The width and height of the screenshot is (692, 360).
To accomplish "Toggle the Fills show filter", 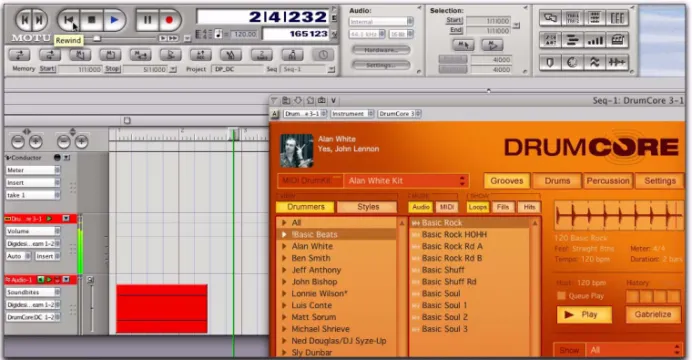I will pyautogui.click(x=503, y=207).
